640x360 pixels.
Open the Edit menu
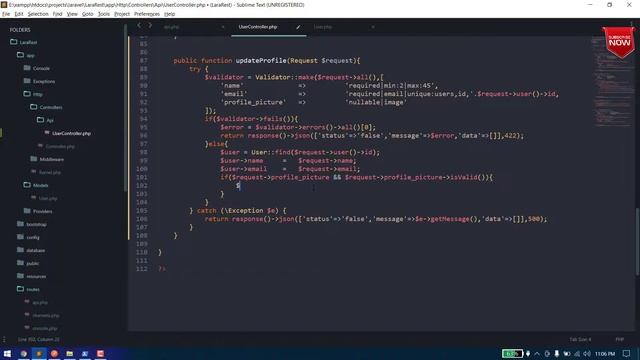[19, 14]
